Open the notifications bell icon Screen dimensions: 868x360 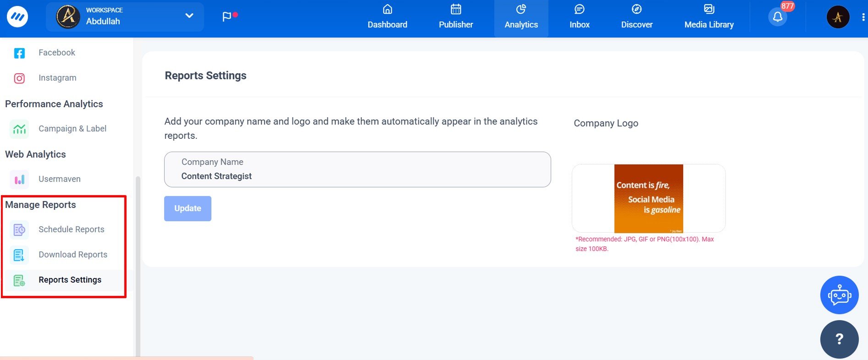click(777, 17)
